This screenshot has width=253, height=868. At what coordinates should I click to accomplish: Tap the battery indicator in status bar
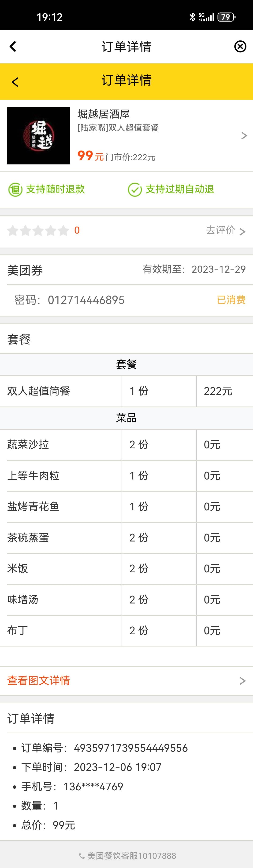(x=227, y=17)
